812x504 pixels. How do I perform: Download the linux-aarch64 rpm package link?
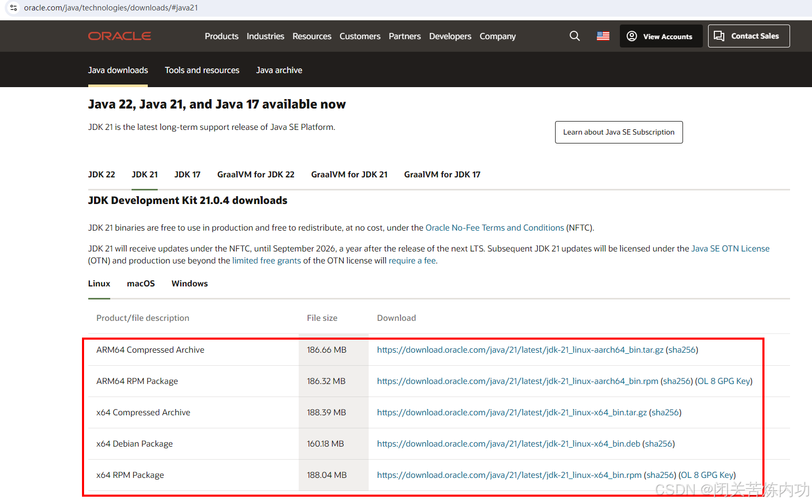(517, 381)
